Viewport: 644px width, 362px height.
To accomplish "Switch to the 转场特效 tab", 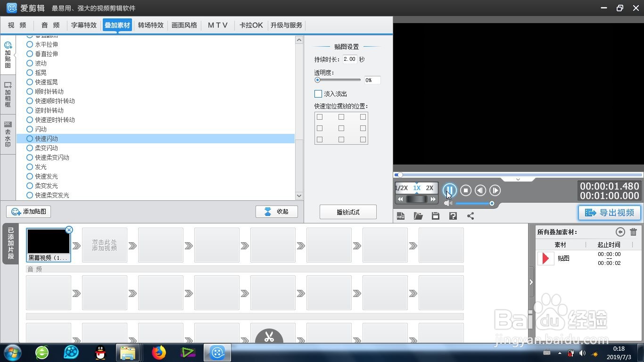I will (x=150, y=25).
